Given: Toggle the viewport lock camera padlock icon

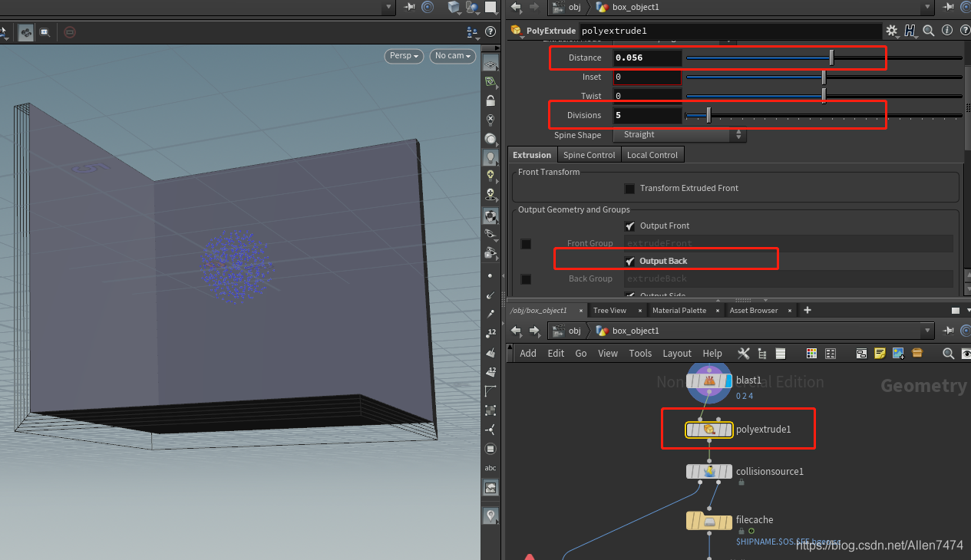Looking at the screenshot, I should (x=490, y=100).
